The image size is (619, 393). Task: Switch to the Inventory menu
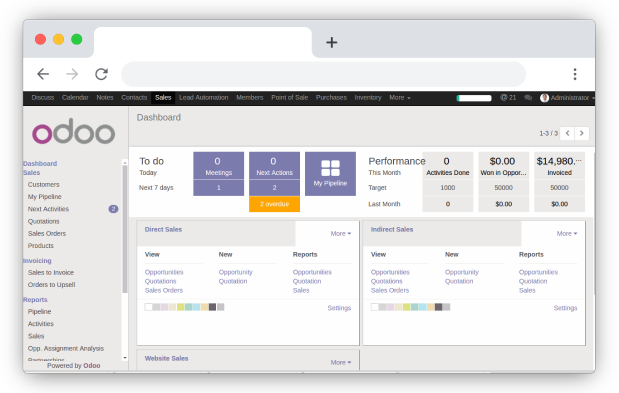[x=368, y=97]
